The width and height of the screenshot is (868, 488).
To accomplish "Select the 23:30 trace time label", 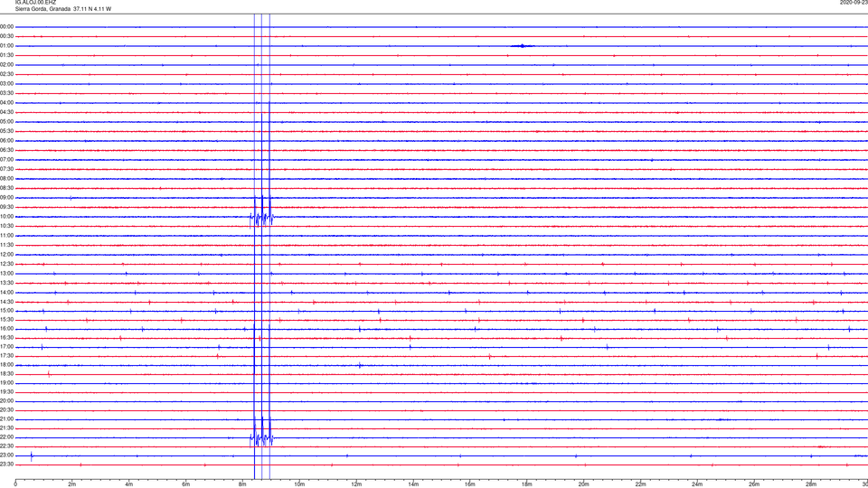I will click(7, 465).
